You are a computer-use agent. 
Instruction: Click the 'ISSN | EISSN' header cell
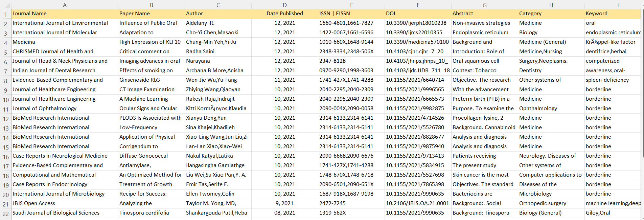(351, 14)
